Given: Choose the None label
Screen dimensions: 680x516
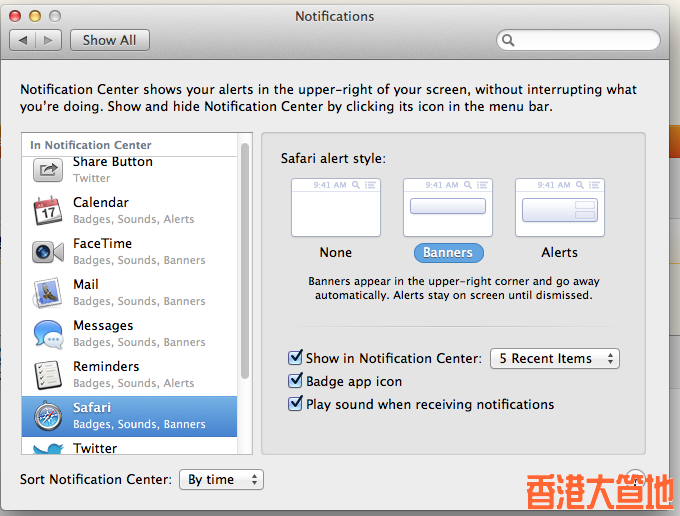Looking at the screenshot, I should tap(336, 252).
